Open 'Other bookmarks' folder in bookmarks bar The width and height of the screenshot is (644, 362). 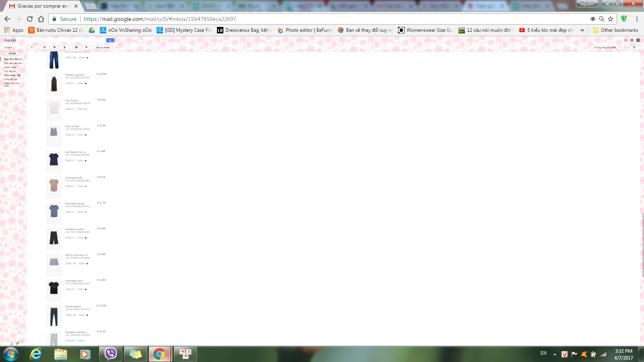click(615, 30)
